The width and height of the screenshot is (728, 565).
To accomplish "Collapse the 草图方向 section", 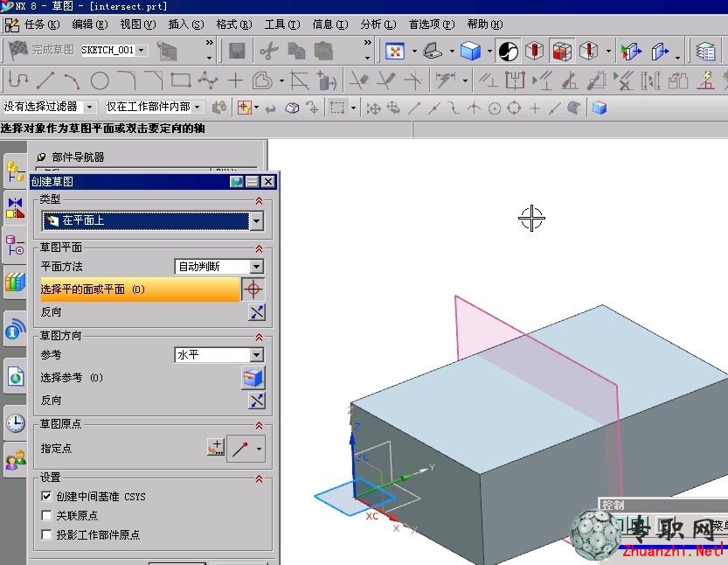I will click(x=259, y=337).
